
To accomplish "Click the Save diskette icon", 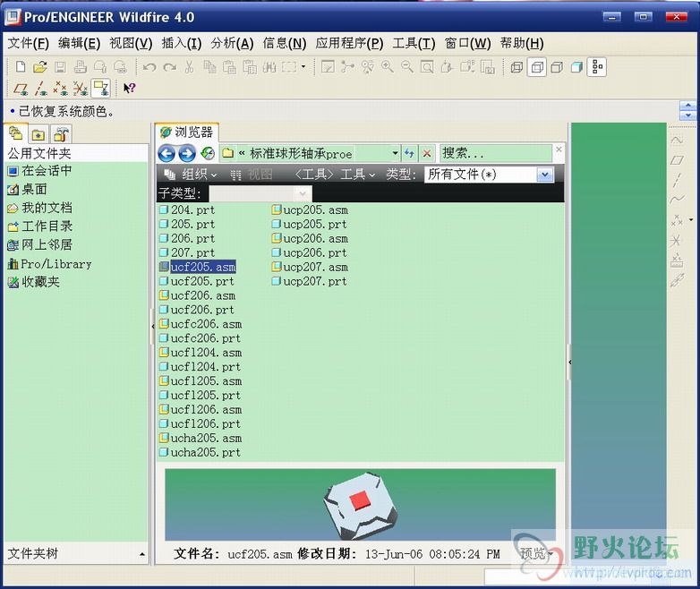I will tap(60, 67).
